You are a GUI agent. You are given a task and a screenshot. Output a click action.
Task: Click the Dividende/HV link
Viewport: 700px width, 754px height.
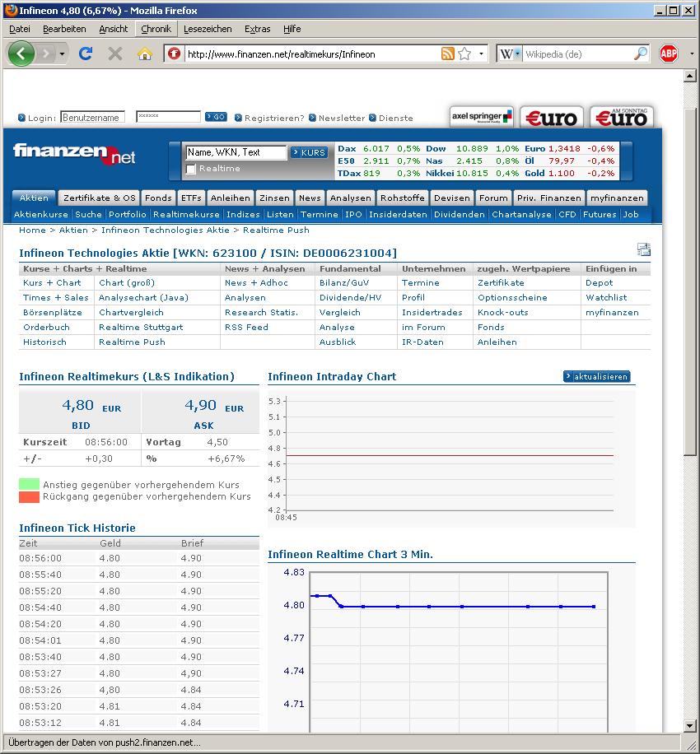350,298
